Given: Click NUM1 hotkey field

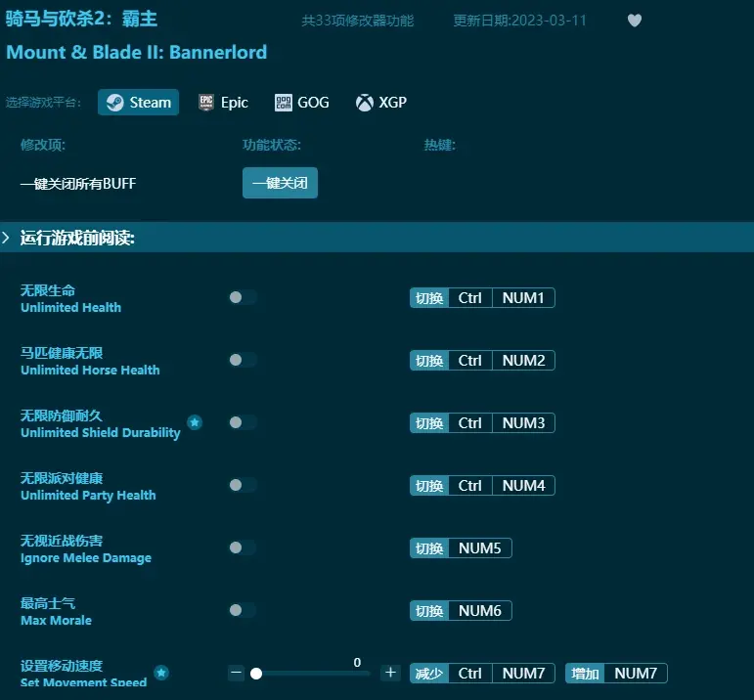Looking at the screenshot, I should 523,298.
